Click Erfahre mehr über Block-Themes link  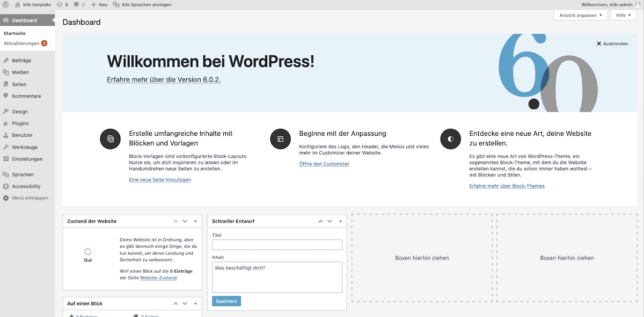pos(507,186)
